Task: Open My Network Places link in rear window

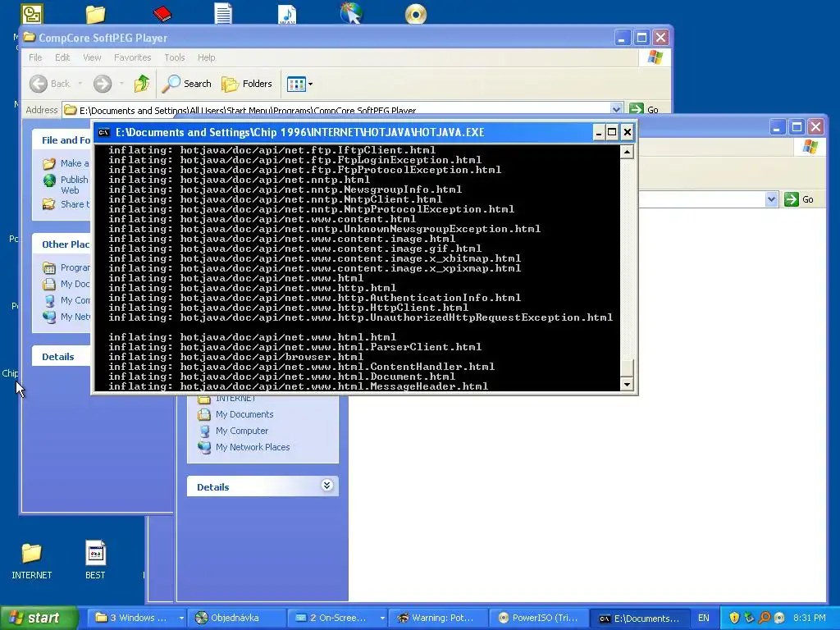Action: (x=253, y=447)
